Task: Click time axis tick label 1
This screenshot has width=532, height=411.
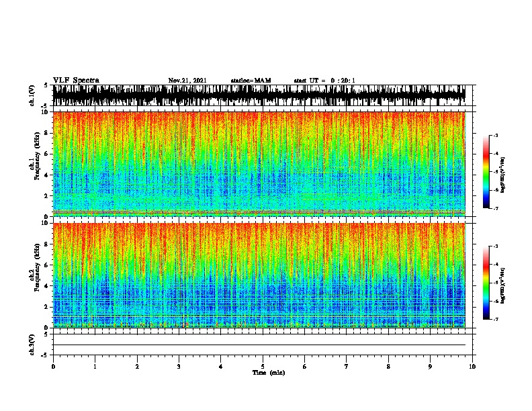Action: (95, 367)
